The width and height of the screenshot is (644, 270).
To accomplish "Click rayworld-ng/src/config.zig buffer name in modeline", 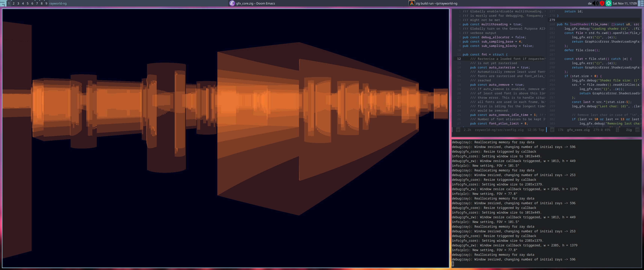I will coord(499,130).
